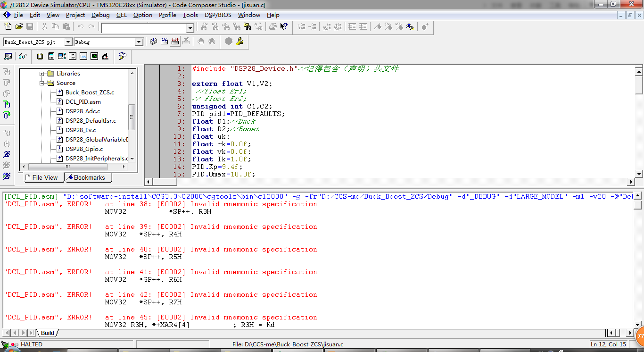Expand the Libraries folder in tree
This screenshot has width=644, height=352.
(x=42, y=74)
